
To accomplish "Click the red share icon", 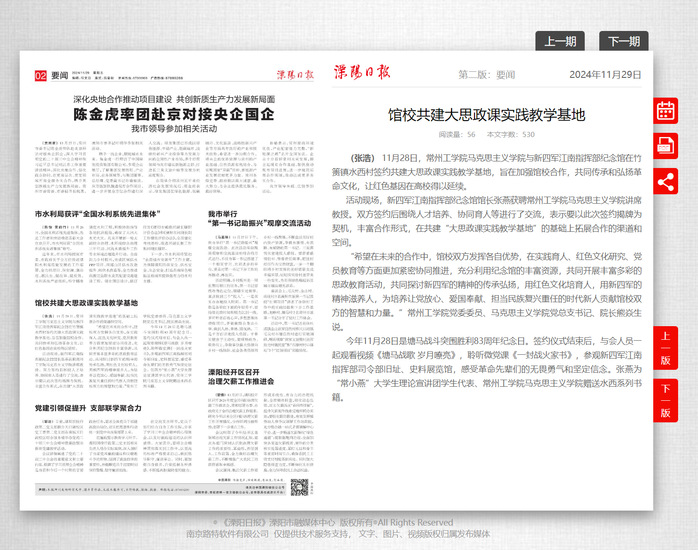I will (666, 182).
